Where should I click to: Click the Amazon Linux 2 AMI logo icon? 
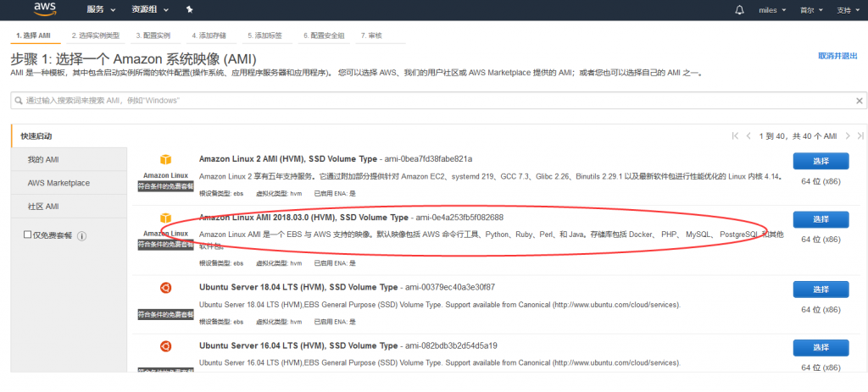pyautogui.click(x=165, y=160)
